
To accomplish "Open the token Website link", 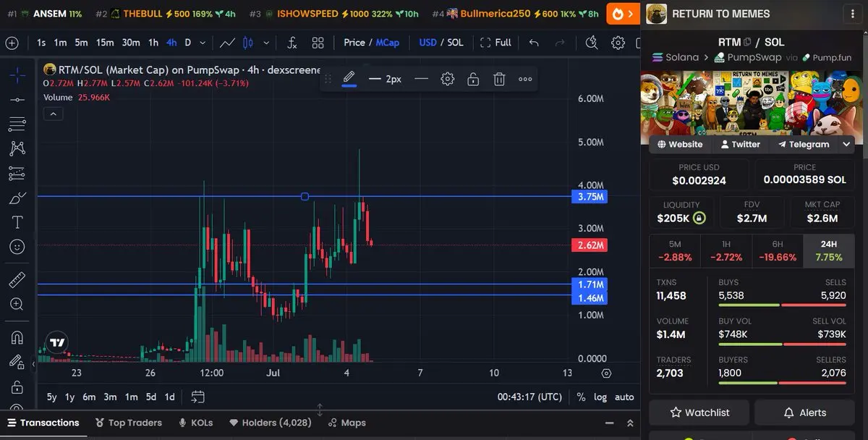I will coord(680,144).
